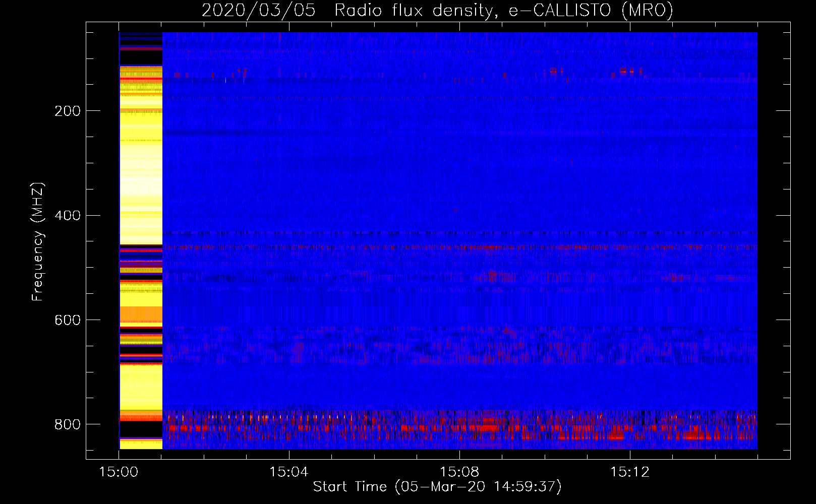This screenshot has height=504, width=816.
Task: Click the bright yellow band at spectrogram start
Action: click(x=141, y=240)
